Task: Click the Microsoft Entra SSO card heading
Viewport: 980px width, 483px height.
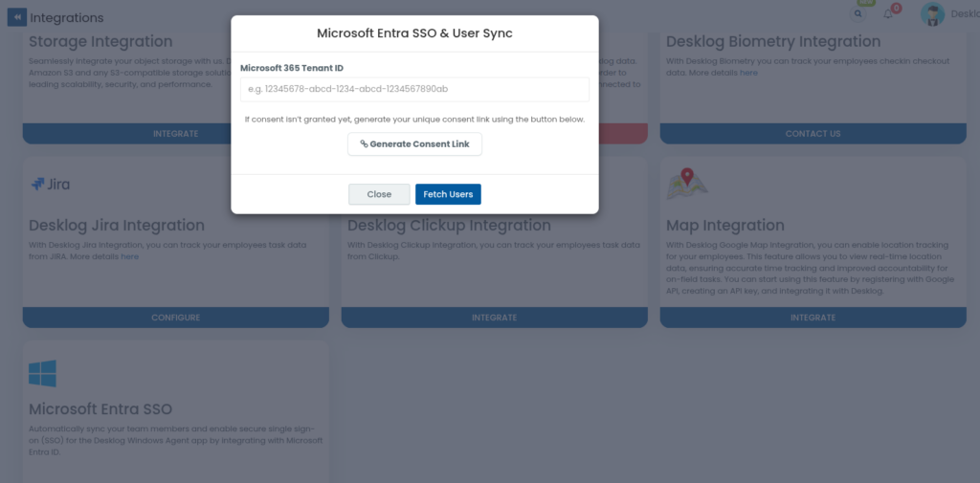Action: [x=100, y=409]
